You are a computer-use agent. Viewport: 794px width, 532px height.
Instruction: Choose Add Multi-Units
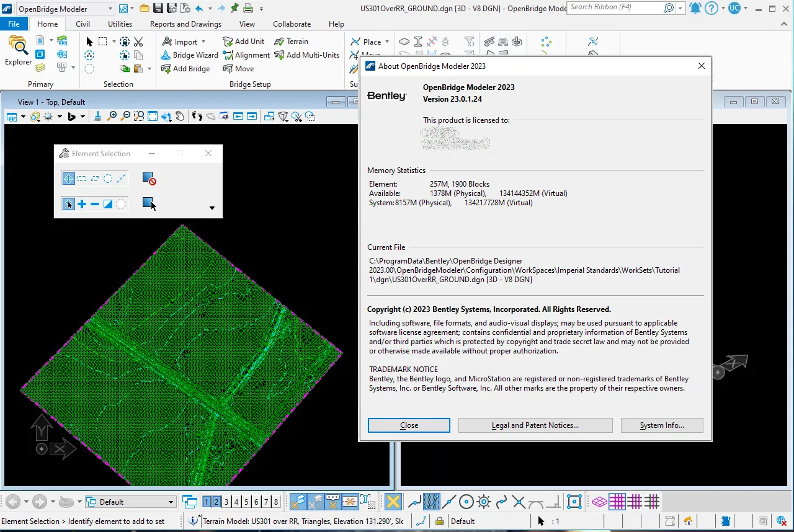coord(307,55)
